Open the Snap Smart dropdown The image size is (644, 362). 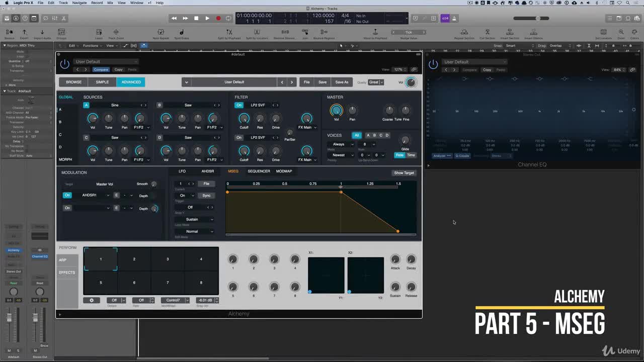click(x=520, y=45)
